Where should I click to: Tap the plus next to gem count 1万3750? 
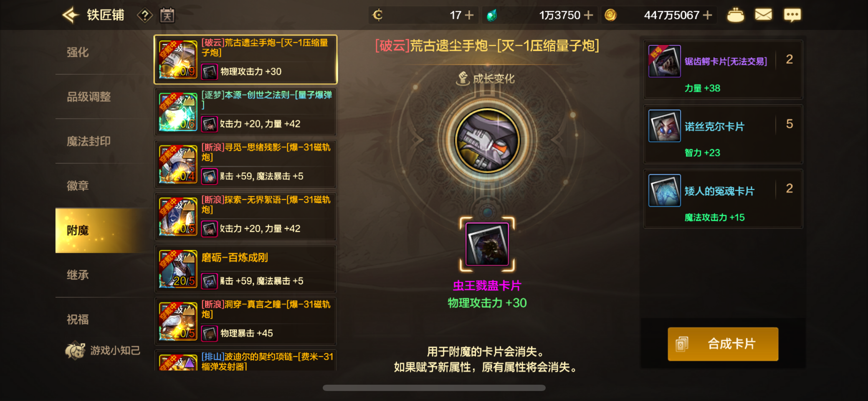[x=588, y=15]
